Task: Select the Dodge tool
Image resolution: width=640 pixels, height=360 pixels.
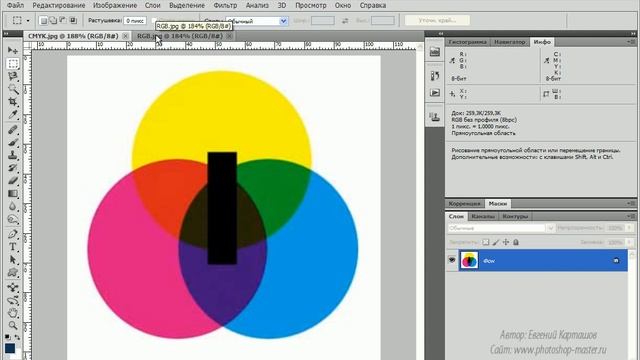Action: [13, 219]
